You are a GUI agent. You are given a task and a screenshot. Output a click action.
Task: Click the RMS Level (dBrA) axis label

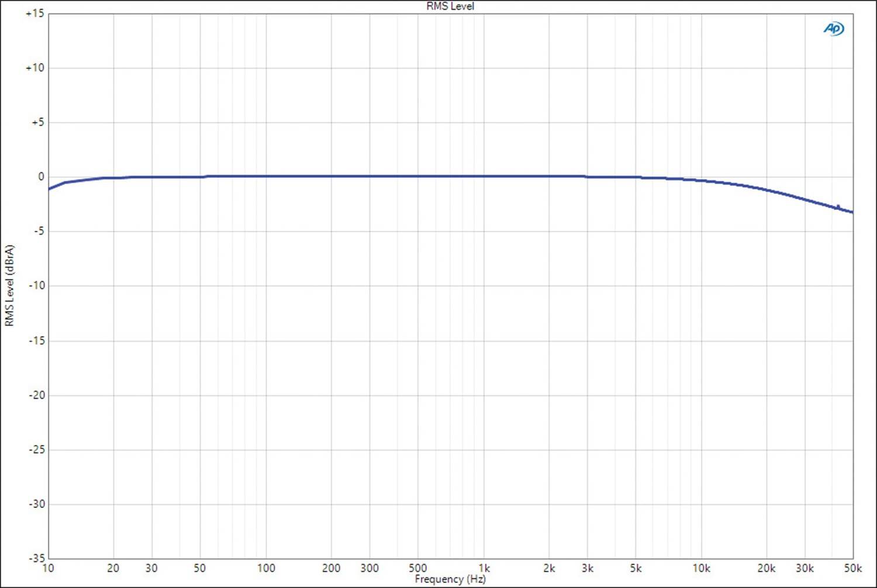pyautogui.click(x=9, y=285)
